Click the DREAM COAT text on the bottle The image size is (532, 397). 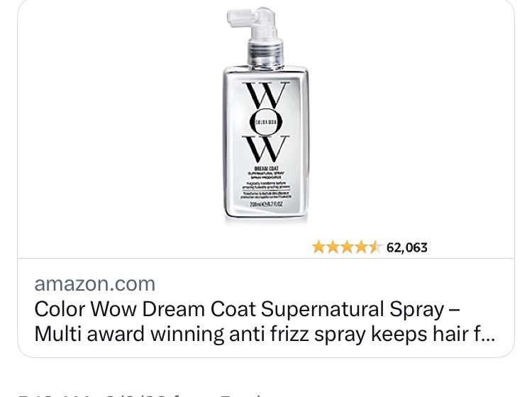(x=266, y=169)
